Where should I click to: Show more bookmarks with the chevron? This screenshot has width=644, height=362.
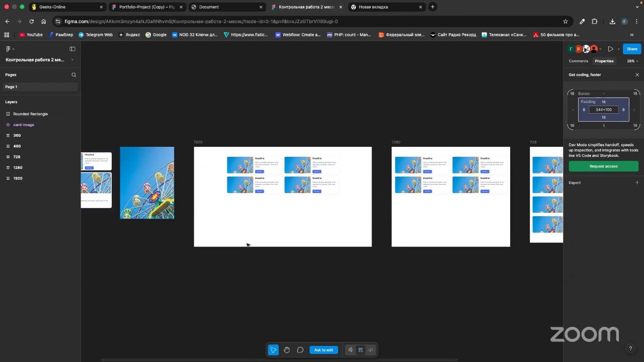pyautogui.click(x=632, y=35)
